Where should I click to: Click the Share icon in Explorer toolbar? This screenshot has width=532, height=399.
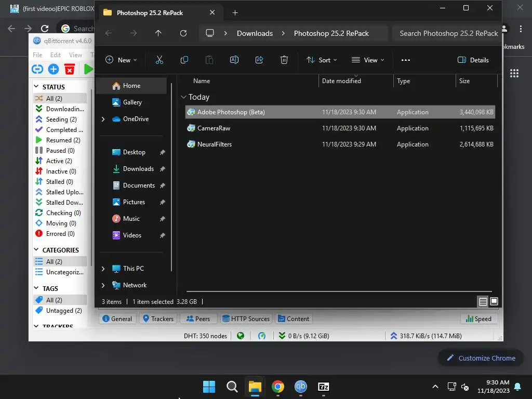tap(259, 60)
